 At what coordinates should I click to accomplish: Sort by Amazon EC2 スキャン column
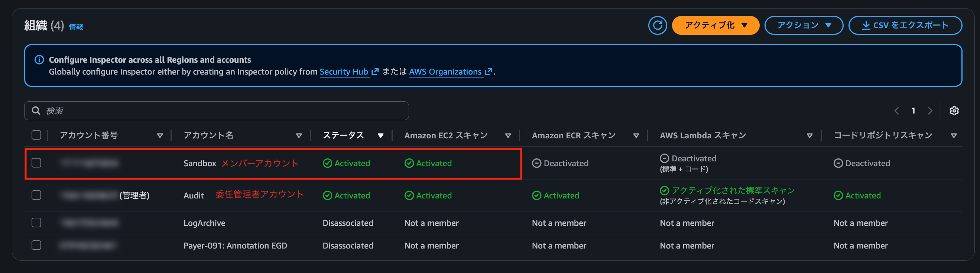click(x=508, y=135)
